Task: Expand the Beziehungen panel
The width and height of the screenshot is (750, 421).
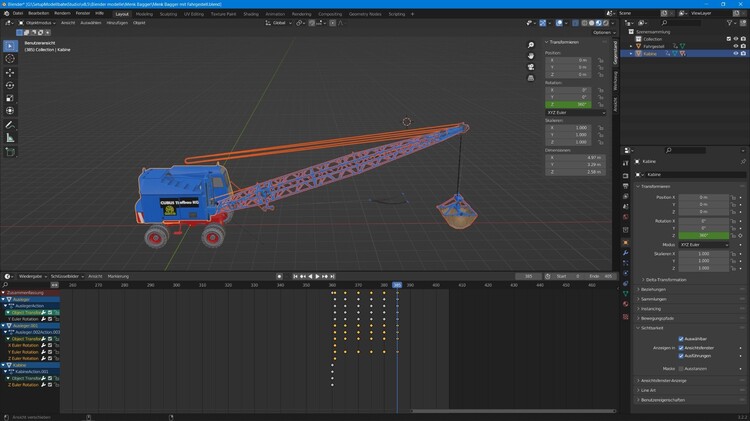Action: click(x=653, y=289)
